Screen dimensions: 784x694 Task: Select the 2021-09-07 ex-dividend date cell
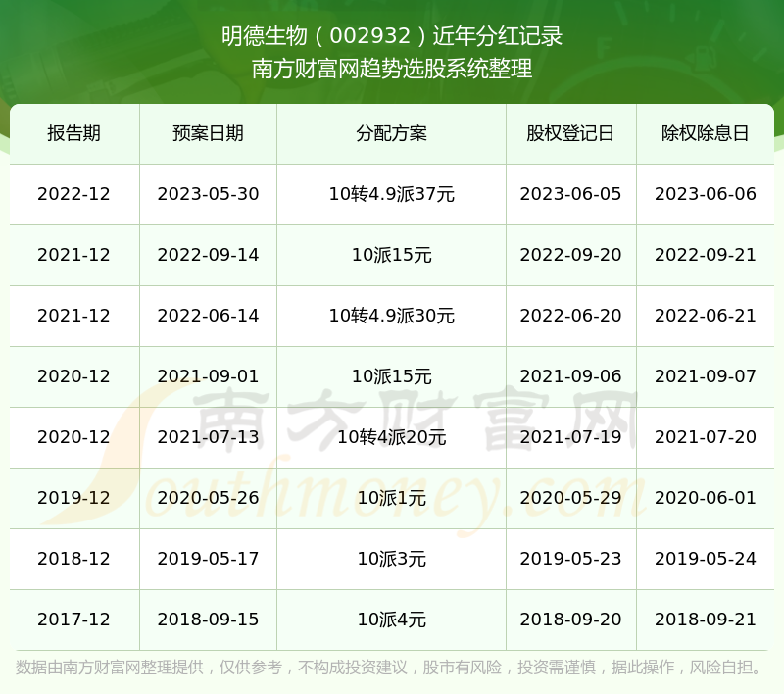coord(705,376)
